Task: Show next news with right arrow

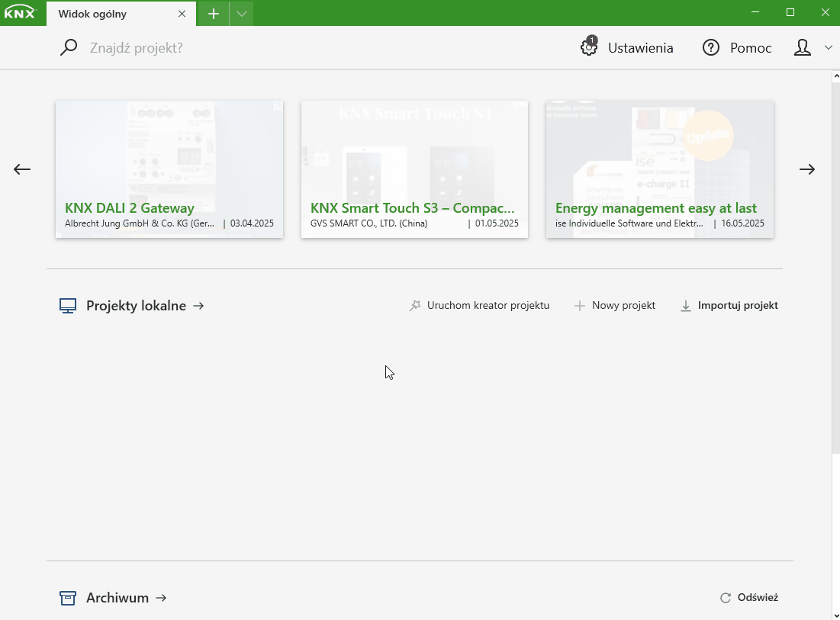Action: pos(807,169)
